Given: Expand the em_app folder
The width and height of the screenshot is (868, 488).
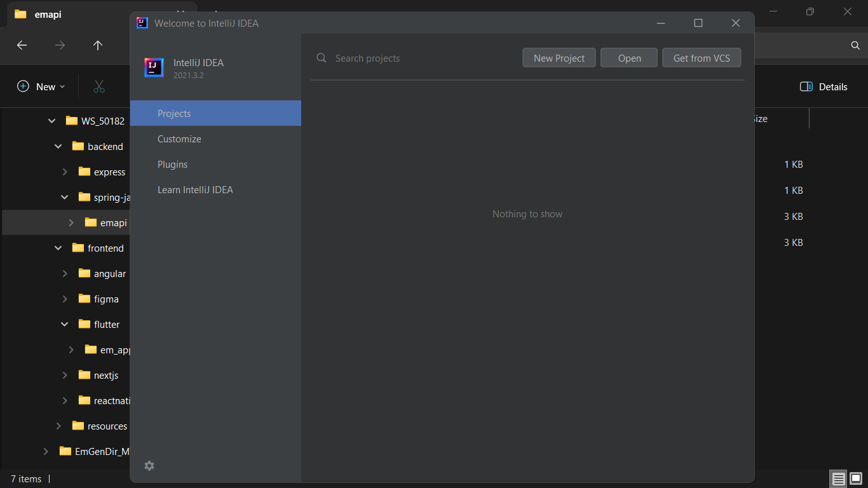Looking at the screenshot, I should coord(71,349).
